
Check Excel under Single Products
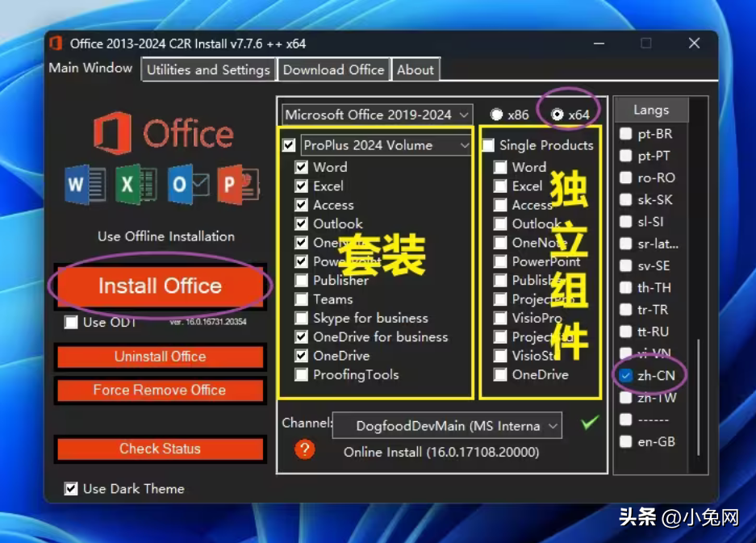(x=500, y=186)
